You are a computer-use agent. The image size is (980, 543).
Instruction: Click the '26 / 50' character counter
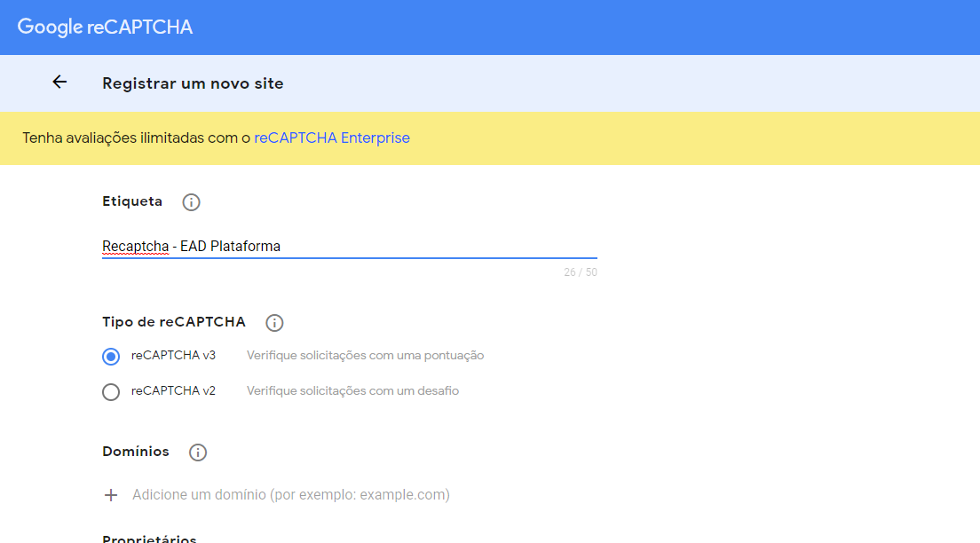pyautogui.click(x=580, y=272)
